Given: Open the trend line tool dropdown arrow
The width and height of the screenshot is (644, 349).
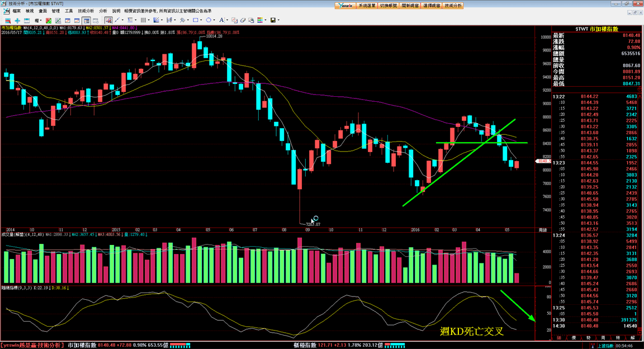Looking at the screenshot, I should 122,20.
